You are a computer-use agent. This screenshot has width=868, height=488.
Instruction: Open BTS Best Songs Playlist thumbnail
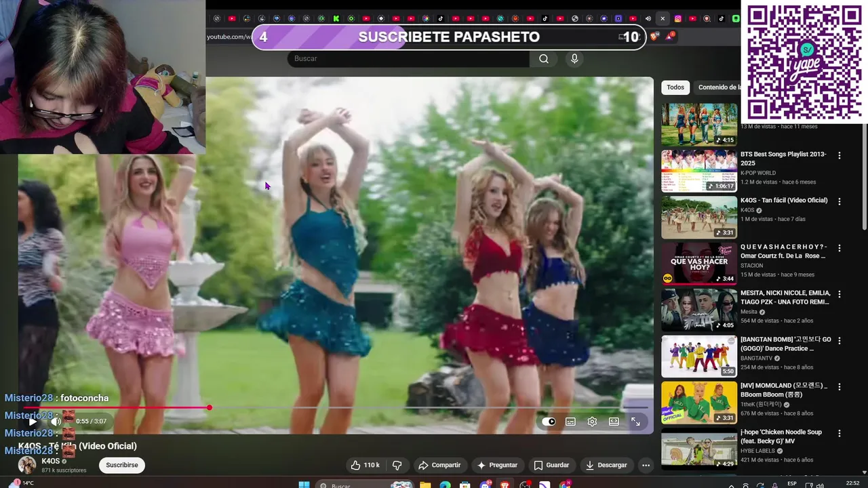point(699,171)
